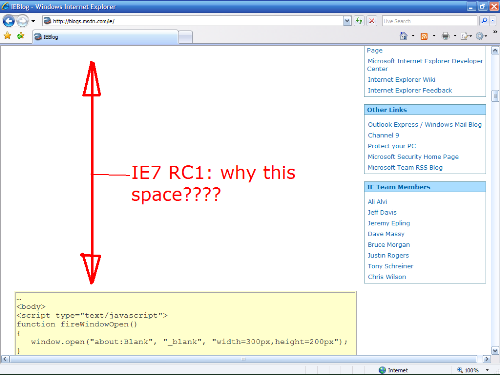Click the red Stop button
The image size is (500, 375).
coord(371,21)
